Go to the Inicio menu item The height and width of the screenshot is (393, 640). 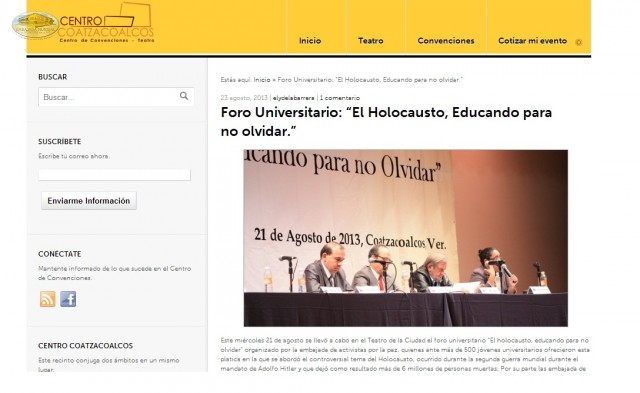[310, 41]
